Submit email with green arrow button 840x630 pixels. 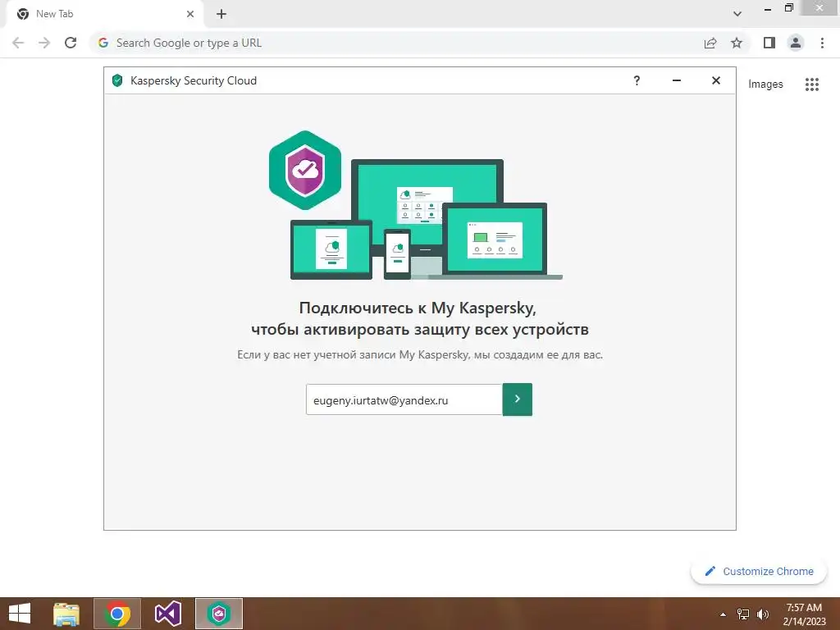point(517,399)
